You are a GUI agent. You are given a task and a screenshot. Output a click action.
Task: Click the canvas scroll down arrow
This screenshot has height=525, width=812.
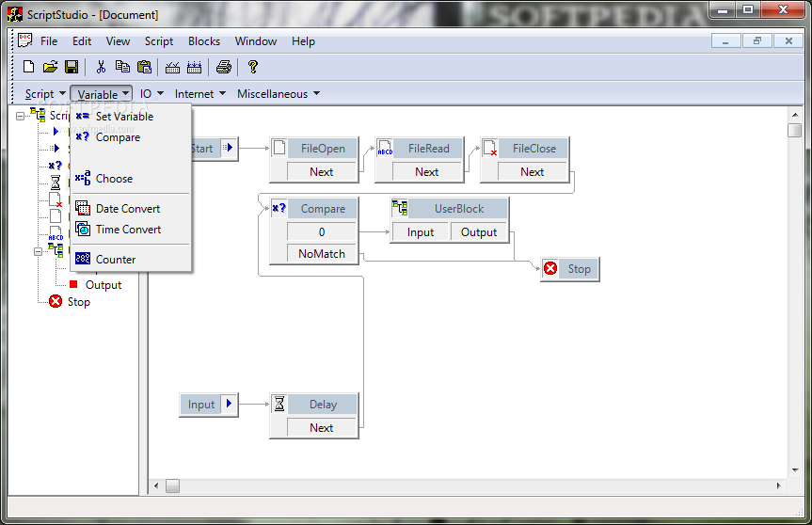795,470
